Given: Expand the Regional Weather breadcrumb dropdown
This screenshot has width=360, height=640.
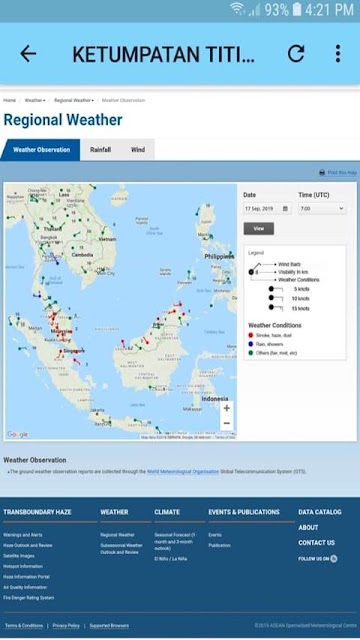Looking at the screenshot, I should point(74,100).
